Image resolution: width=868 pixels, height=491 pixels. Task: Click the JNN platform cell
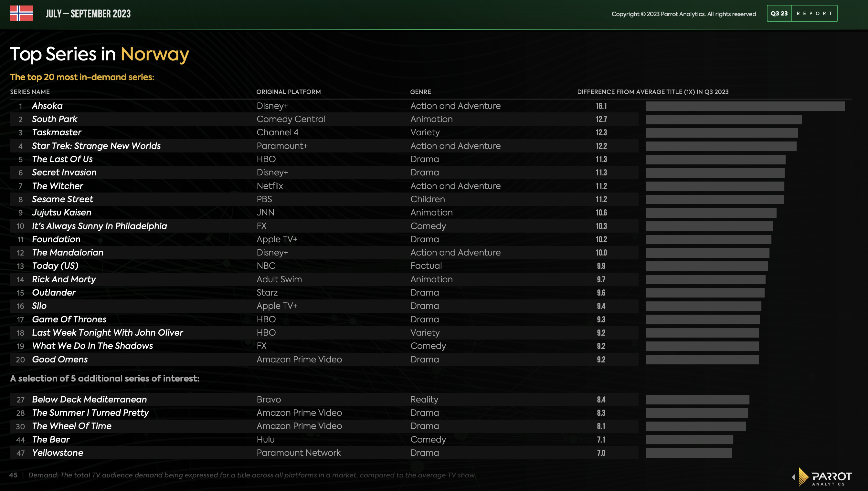(x=265, y=213)
